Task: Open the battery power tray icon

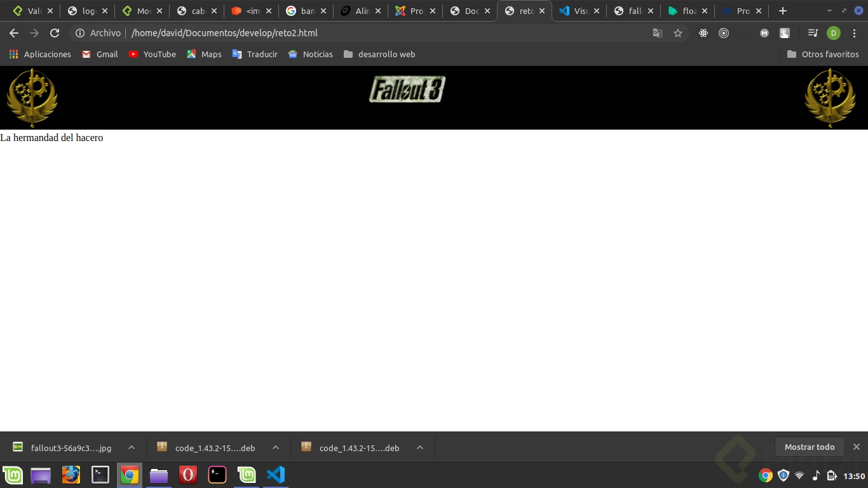Action: (832, 475)
